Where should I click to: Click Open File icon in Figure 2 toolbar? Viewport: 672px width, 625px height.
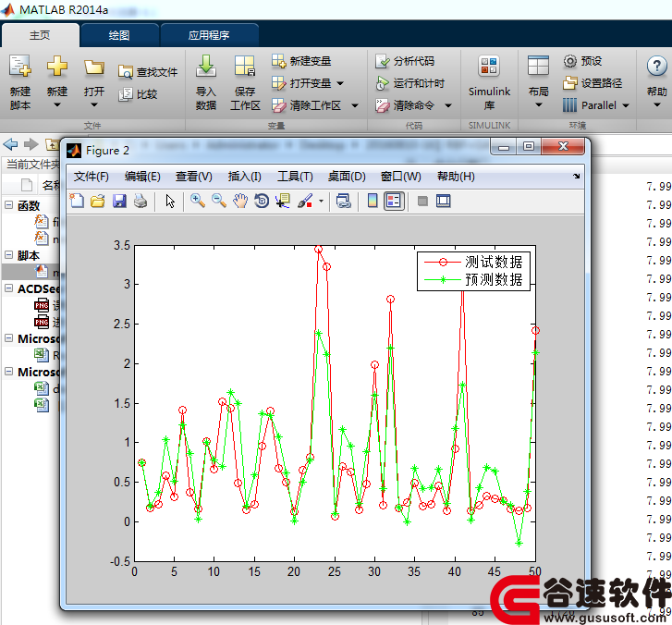[x=98, y=201]
